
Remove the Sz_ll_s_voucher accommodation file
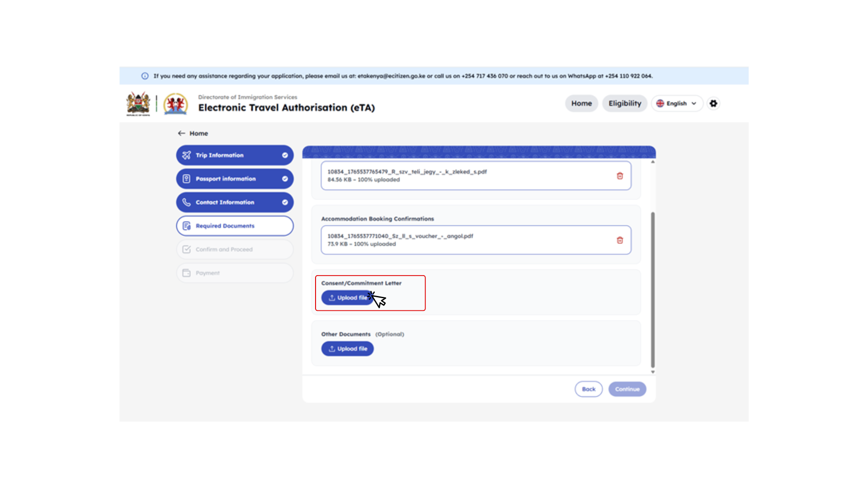tap(620, 240)
